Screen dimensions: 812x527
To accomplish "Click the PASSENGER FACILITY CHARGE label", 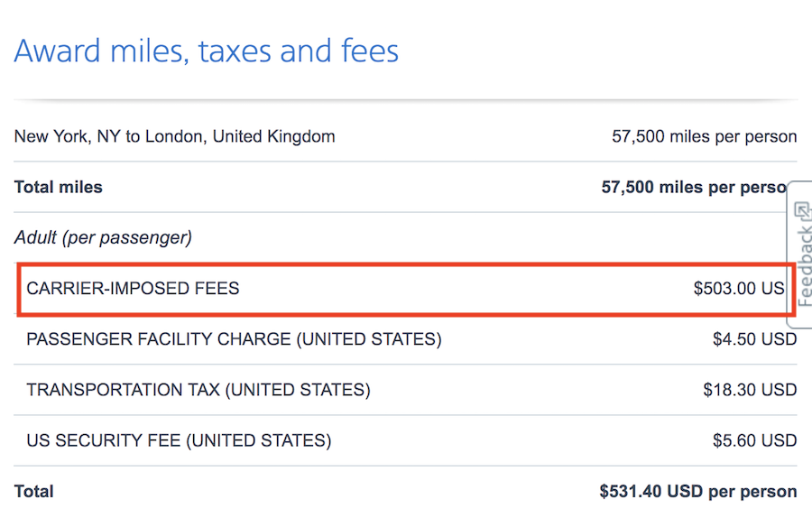I will [234, 339].
